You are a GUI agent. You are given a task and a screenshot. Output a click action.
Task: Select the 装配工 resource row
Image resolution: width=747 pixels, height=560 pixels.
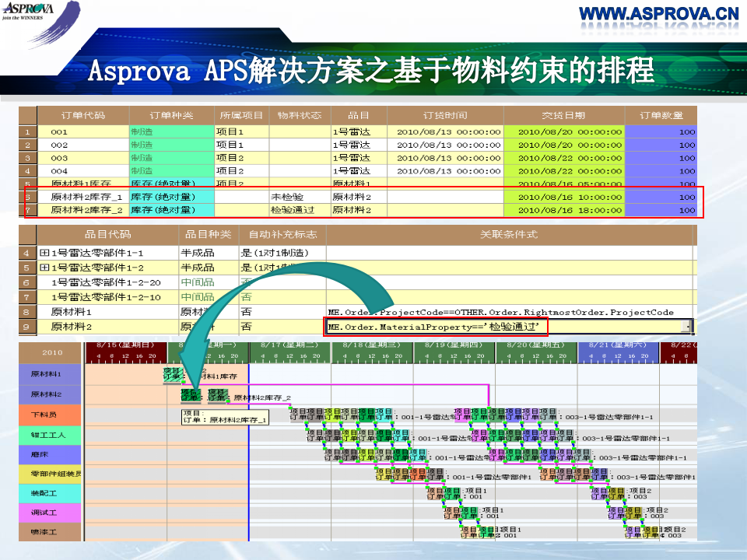[51, 493]
